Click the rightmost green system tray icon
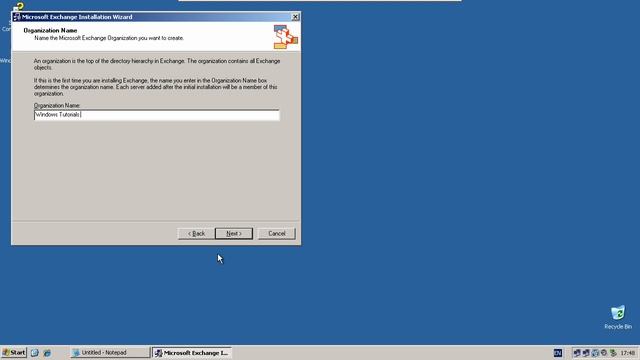This screenshot has height=360, width=640. [613, 353]
